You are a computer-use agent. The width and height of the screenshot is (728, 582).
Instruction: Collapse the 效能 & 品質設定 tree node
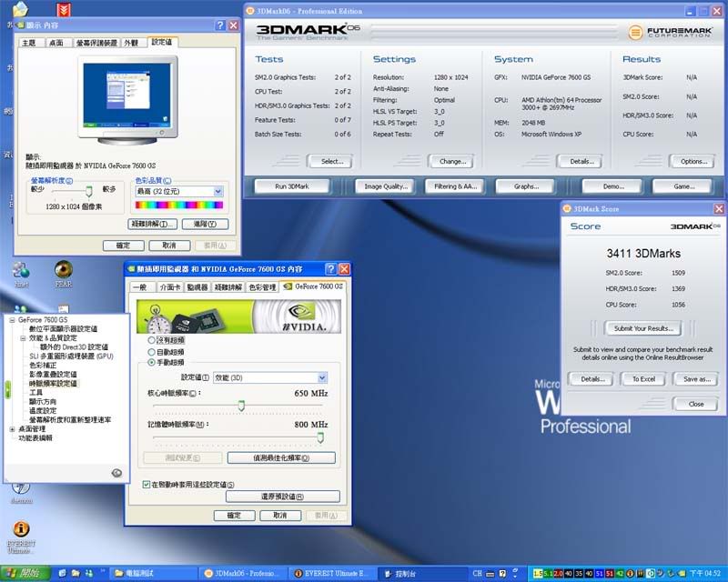[23, 338]
